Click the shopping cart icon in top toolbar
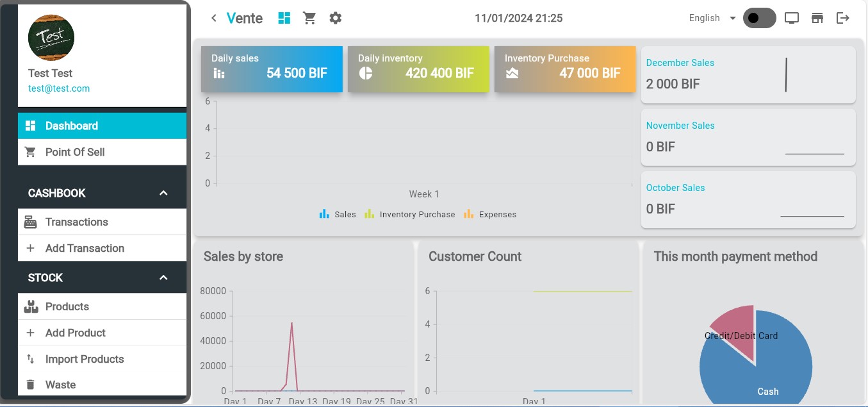The height and width of the screenshot is (407, 868). pyautogui.click(x=309, y=18)
